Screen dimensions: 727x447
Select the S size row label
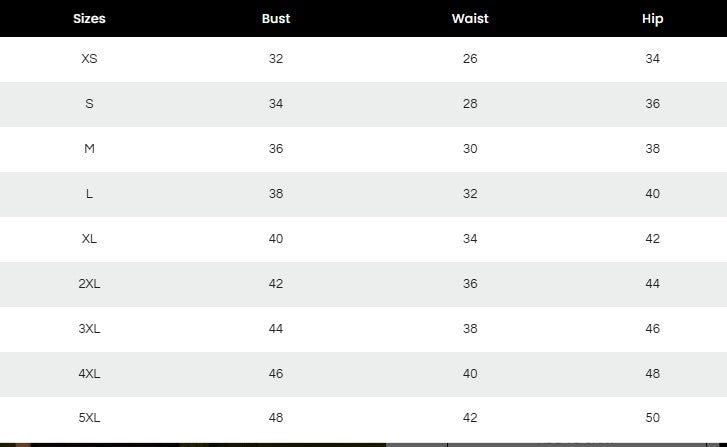tap(89, 104)
